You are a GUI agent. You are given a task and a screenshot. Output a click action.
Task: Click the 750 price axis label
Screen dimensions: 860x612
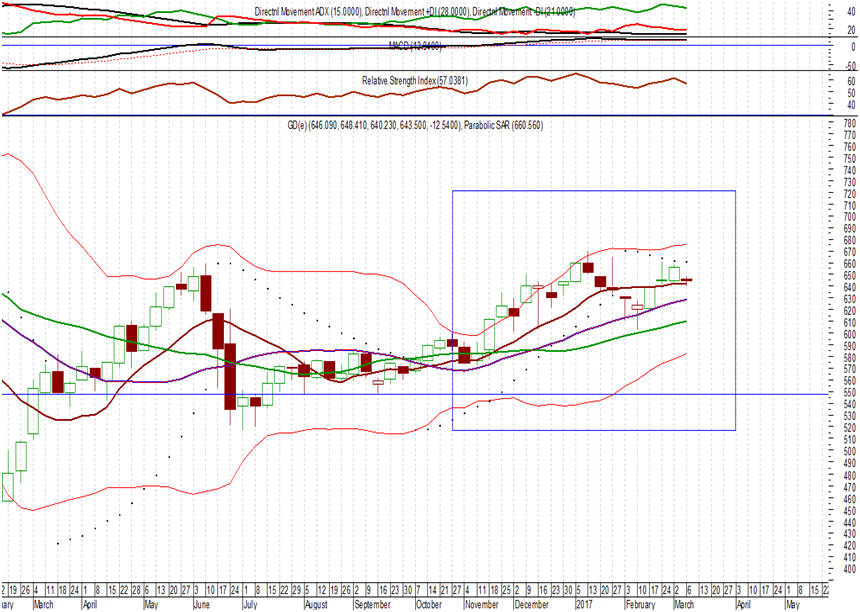(849, 158)
